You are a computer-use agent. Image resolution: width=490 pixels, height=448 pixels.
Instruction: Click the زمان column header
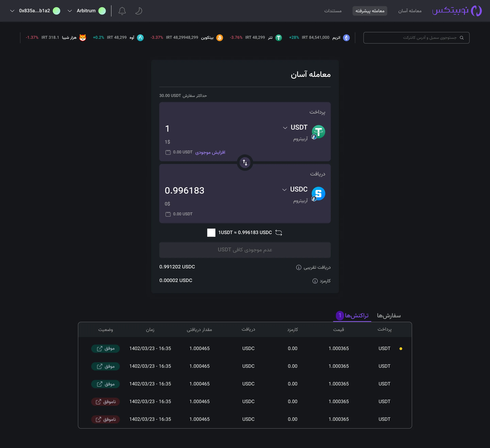(x=150, y=329)
